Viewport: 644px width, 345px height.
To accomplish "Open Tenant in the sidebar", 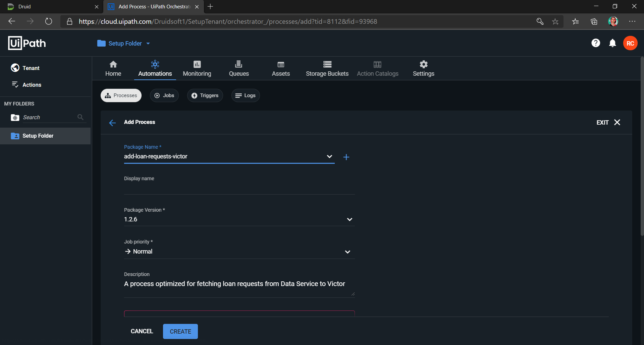I will (x=25, y=68).
